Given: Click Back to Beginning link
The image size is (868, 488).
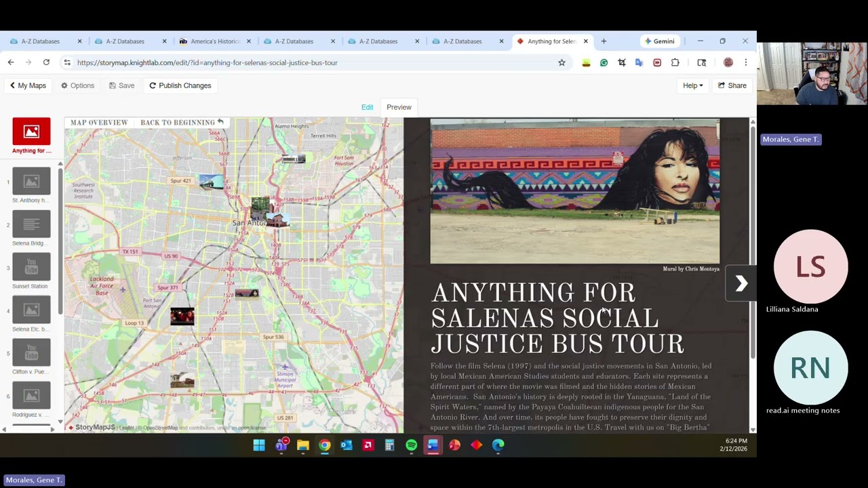Looking at the screenshot, I should point(182,123).
